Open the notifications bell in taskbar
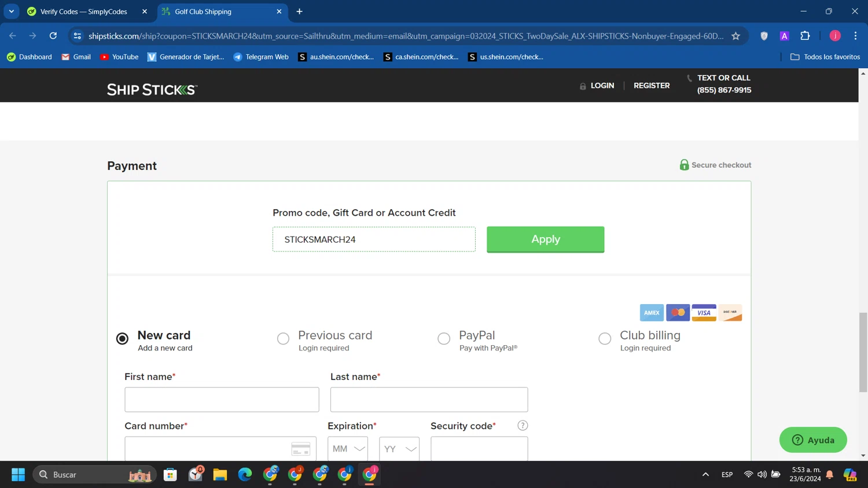The width and height of the screenshot is (868, 488). (829, 475)
